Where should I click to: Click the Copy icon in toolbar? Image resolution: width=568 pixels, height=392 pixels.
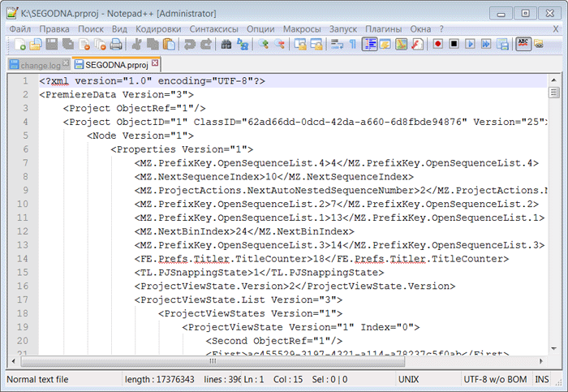[x=153, y=44]
